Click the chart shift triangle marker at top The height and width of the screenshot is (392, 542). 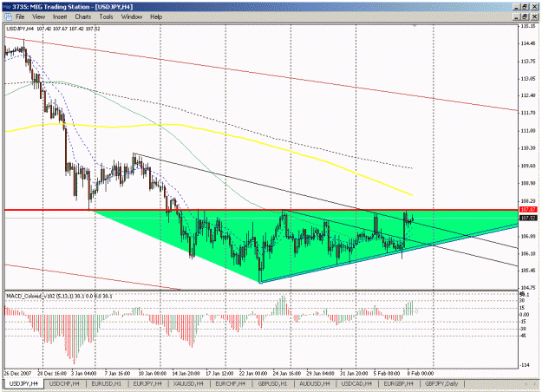415,25
